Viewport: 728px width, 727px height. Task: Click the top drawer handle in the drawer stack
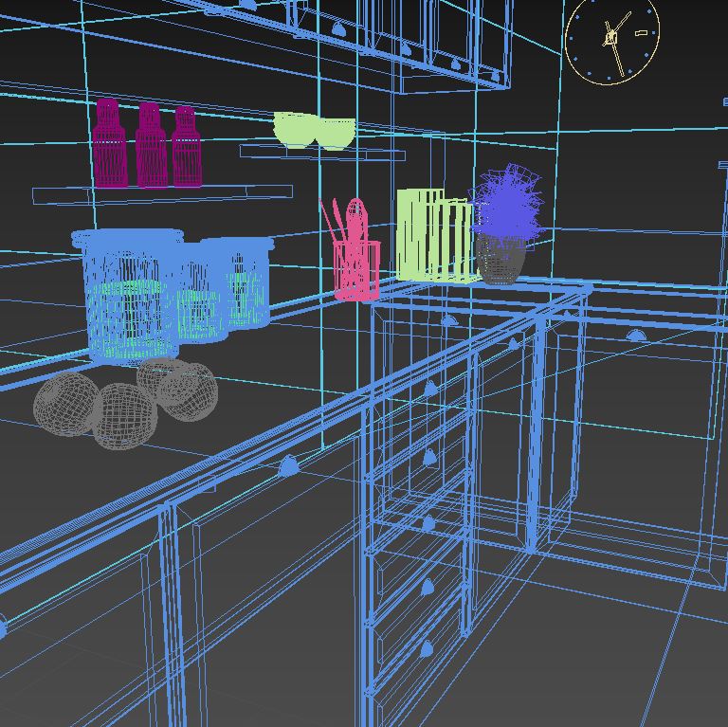click(430, 387)
